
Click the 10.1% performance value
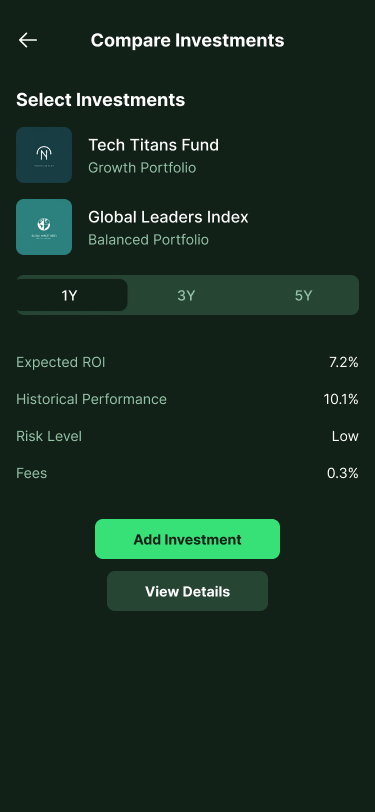(341, 399)
